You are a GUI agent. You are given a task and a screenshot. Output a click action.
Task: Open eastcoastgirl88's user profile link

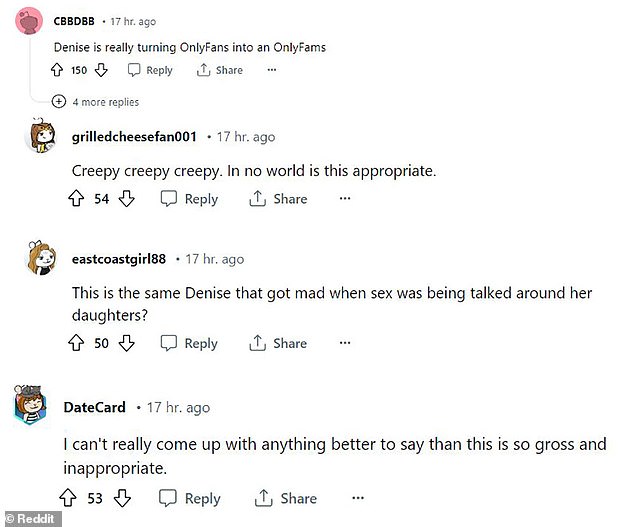point(119,259)
